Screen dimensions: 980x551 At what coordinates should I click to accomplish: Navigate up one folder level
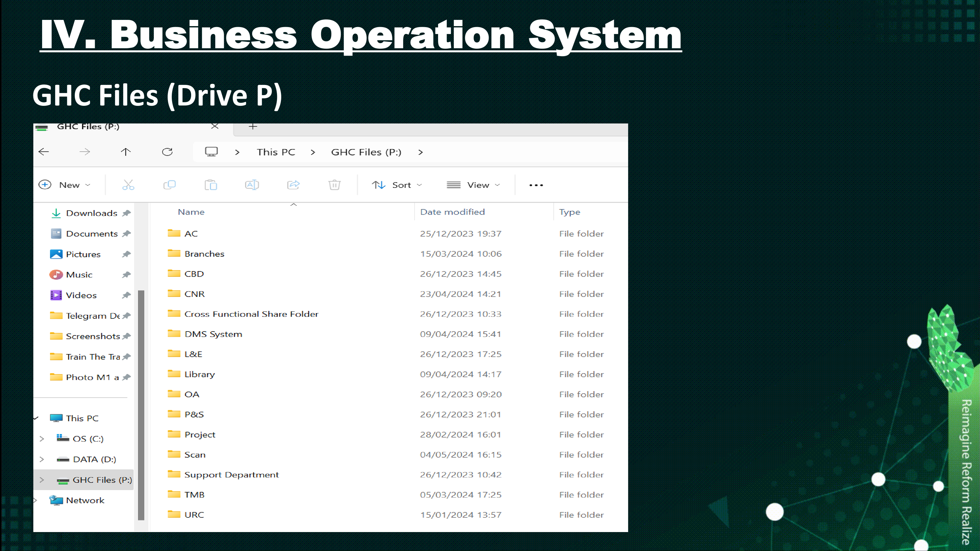(125, 152)
